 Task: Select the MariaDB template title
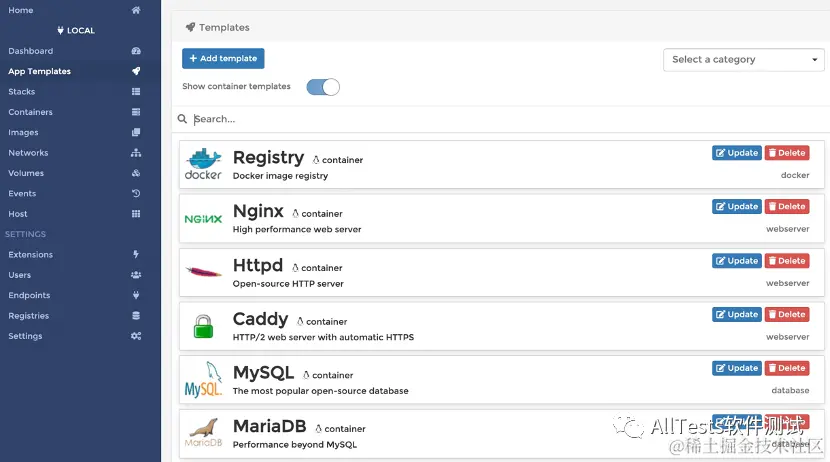(x=269, y=426)
